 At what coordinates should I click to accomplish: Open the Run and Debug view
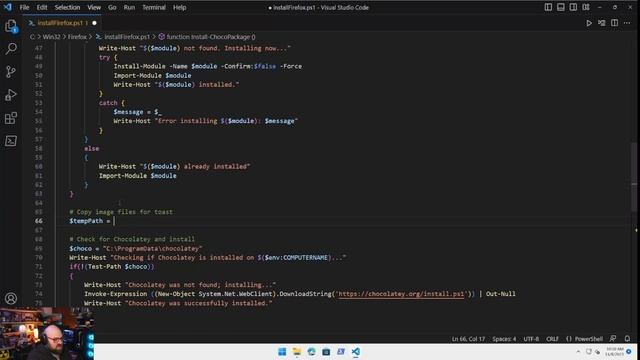11,95
